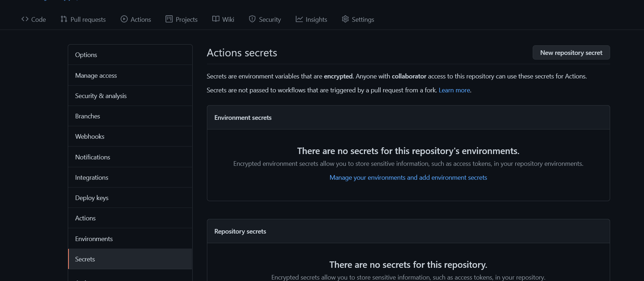Follow the Learn more link
Image resolution: width=644 pixels, height=281 pixels.
click(454, 90)
